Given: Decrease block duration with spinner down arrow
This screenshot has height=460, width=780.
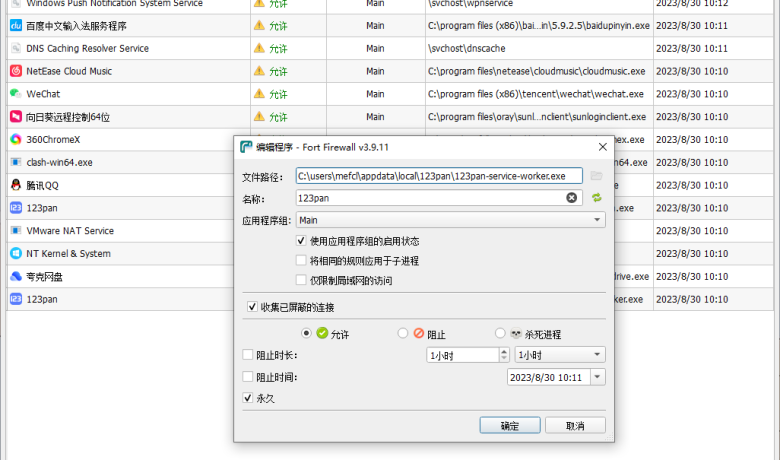Looking at the screenshot, I should pos(504,359).
